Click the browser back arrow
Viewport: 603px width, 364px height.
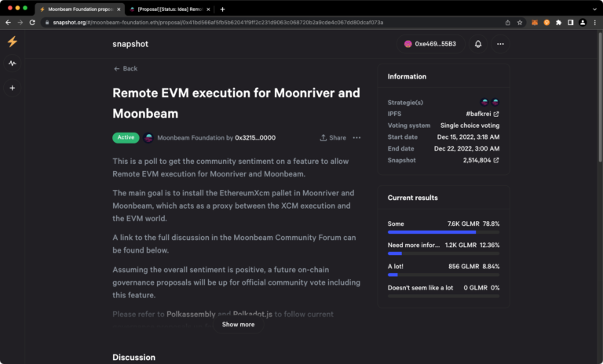(x=8, y=23)
